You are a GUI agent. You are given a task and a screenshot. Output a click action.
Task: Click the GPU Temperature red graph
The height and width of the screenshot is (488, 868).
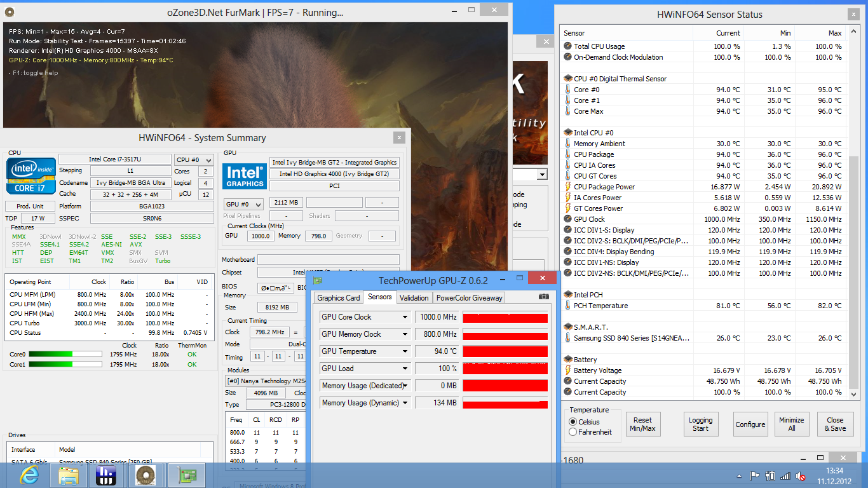(x=505, y=351)
